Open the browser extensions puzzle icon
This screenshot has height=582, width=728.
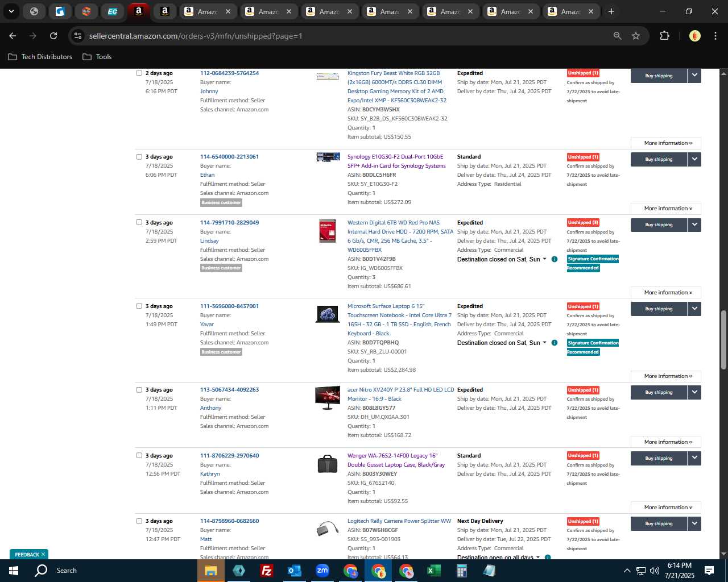point(664,36)
